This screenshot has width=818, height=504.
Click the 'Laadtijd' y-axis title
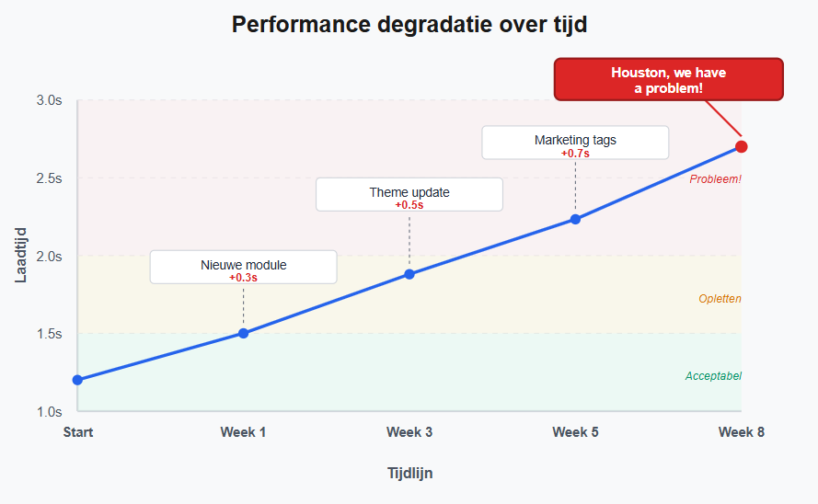click(21, 255)
